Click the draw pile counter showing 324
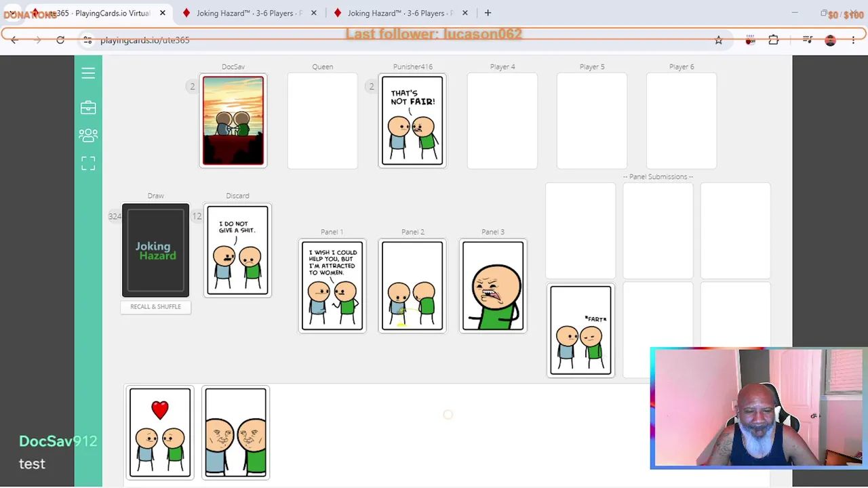This screenshot has width=868, height=488. tap(115, 216)
